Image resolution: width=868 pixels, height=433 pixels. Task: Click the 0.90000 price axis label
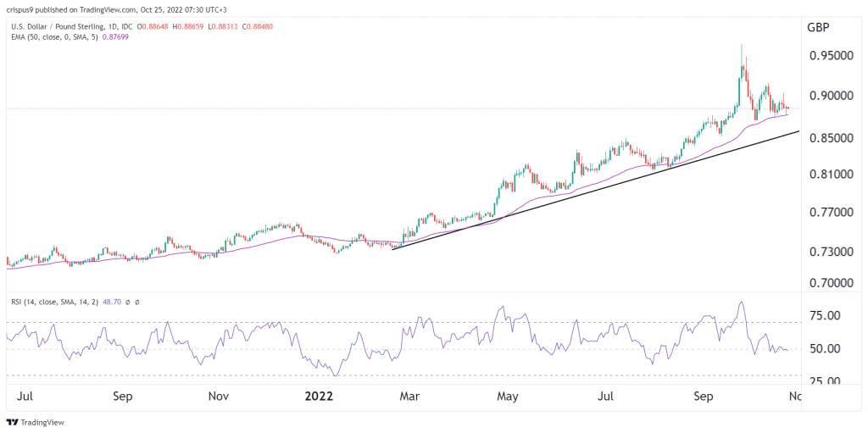point(832,96)
